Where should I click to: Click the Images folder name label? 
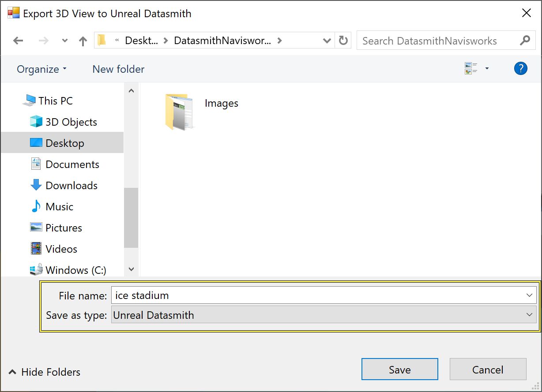[x=222, y=103]
